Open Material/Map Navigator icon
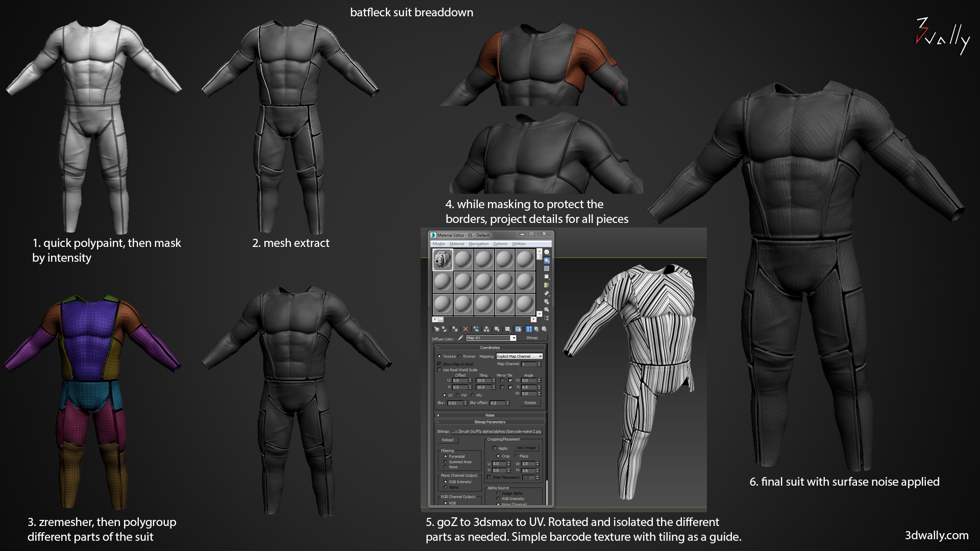Viewport: 980px width, 551px height. 547,317
